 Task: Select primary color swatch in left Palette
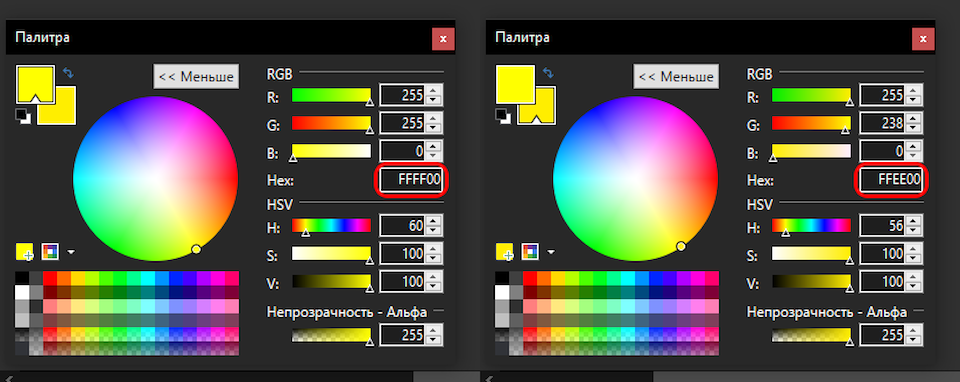[36, 84]
